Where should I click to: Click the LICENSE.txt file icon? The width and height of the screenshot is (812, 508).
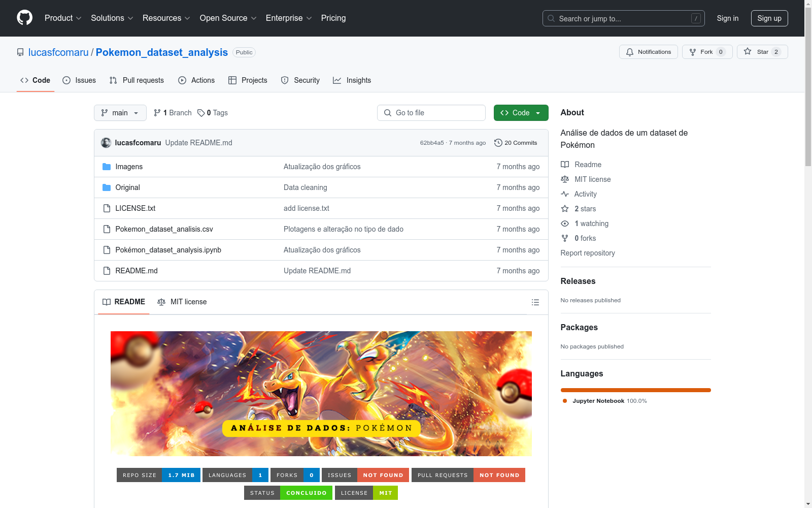107,208
